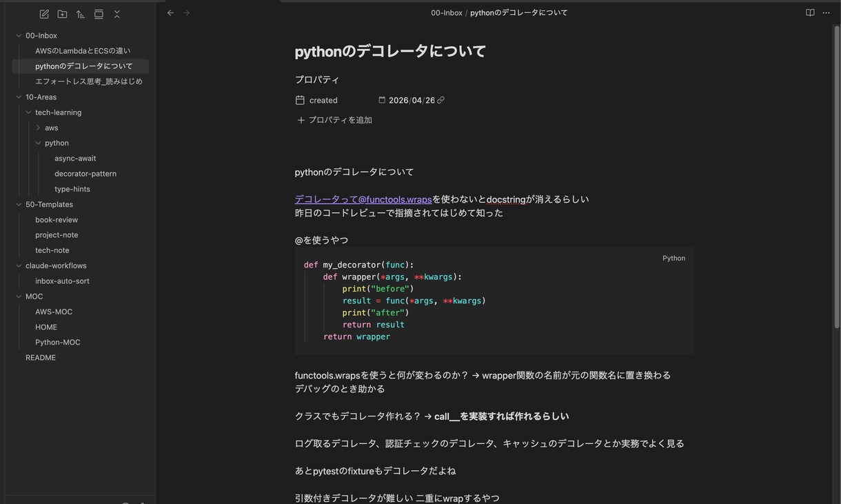Click the @を使うやつ line
Image resolution: width=841 pixels, height=504 pixels.
pyautogui.click(x=321, y=240)
